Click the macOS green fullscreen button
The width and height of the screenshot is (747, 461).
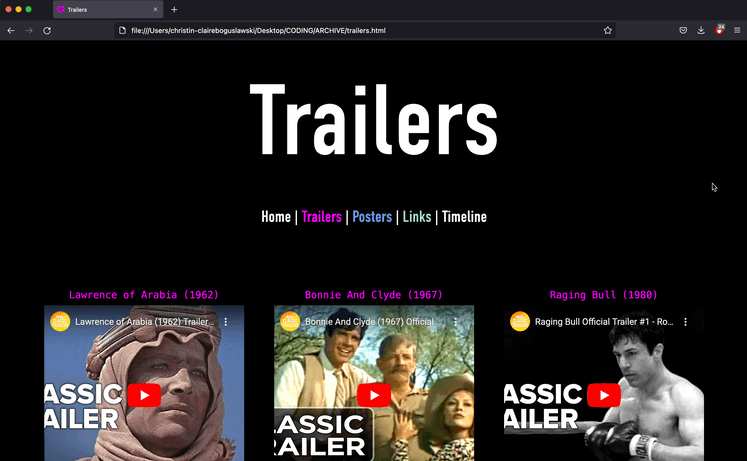tap(29, 9)
